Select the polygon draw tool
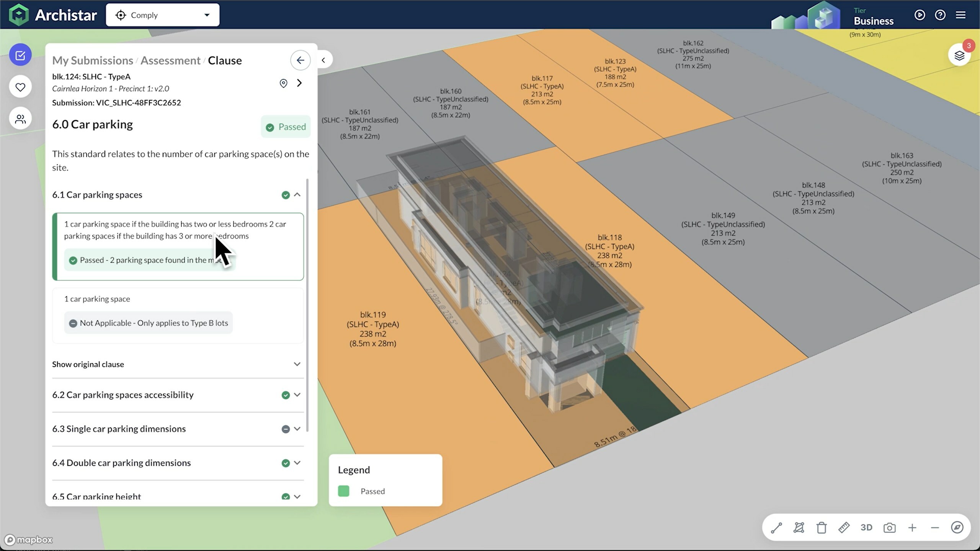 pyautogui.click(x=799, y=528)
